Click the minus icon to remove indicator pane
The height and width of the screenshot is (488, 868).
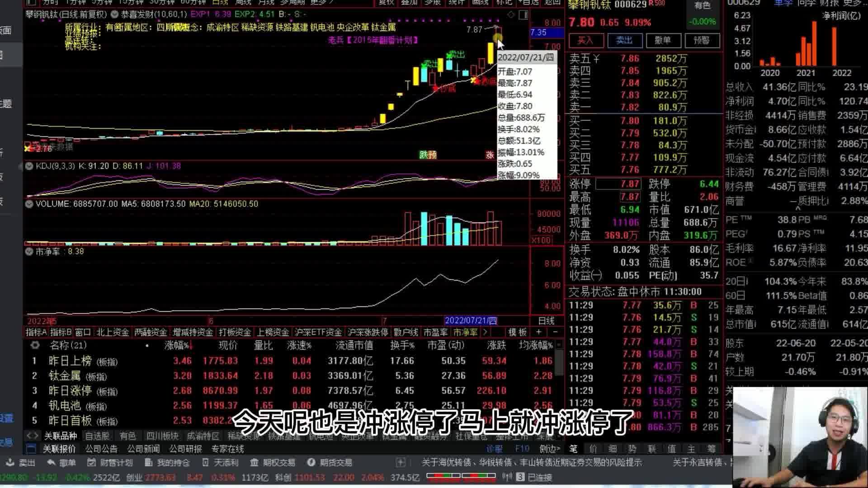(x=555, y=332)
